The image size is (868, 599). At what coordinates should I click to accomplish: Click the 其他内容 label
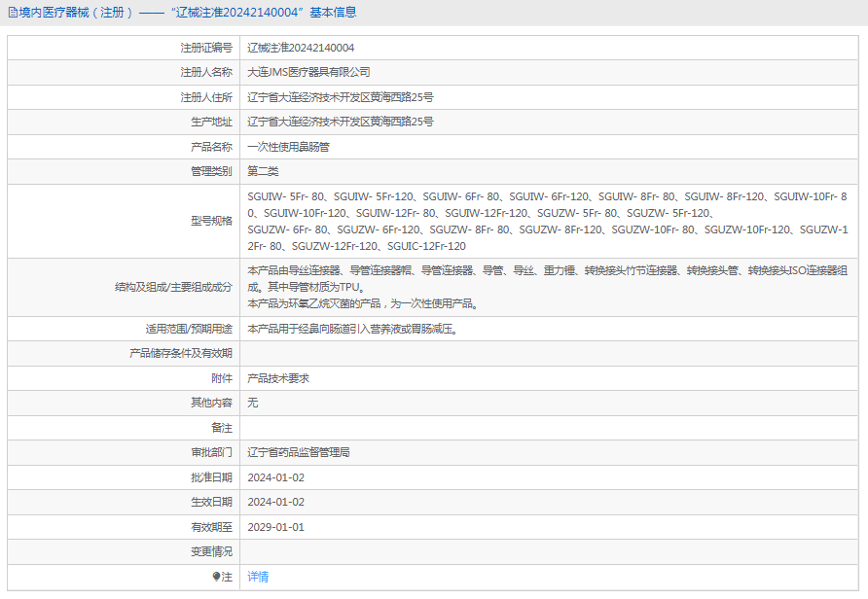211,403
